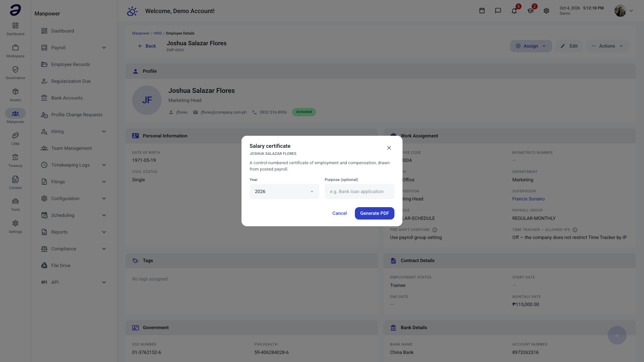
Task: Go to Assets in the left rail
Action: point(15,95)
